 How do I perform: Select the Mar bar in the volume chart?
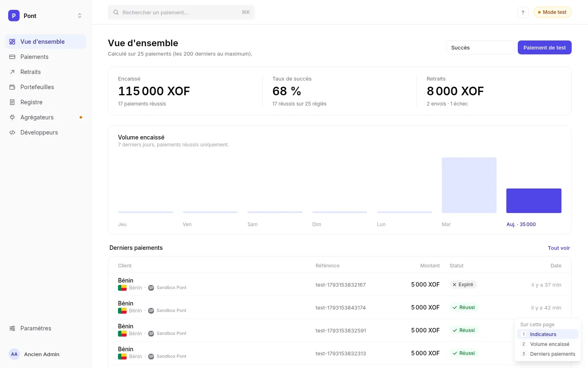click(469, 185)
